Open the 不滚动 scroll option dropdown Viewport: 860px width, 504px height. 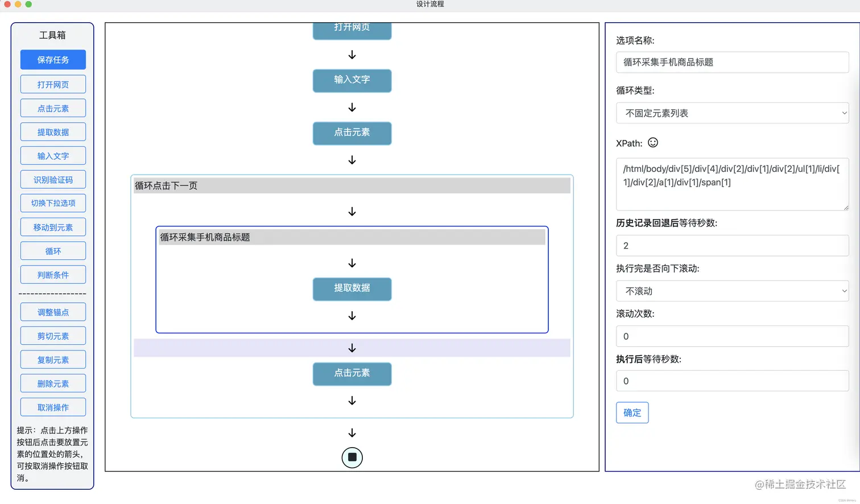(731, 291)
